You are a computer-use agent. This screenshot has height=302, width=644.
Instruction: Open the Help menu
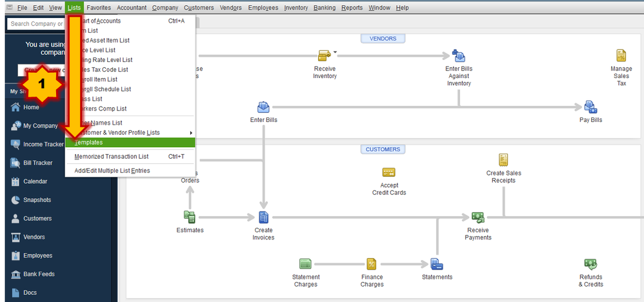pyautogui.click(x=402, y=7)
